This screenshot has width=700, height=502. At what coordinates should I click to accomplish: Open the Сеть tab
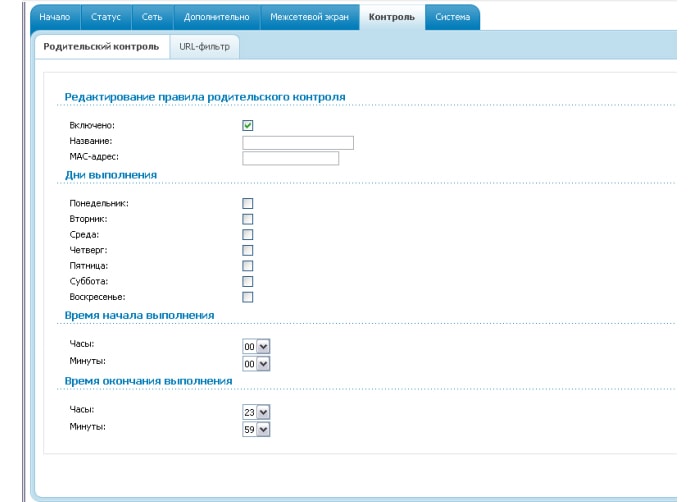[152, 17]
